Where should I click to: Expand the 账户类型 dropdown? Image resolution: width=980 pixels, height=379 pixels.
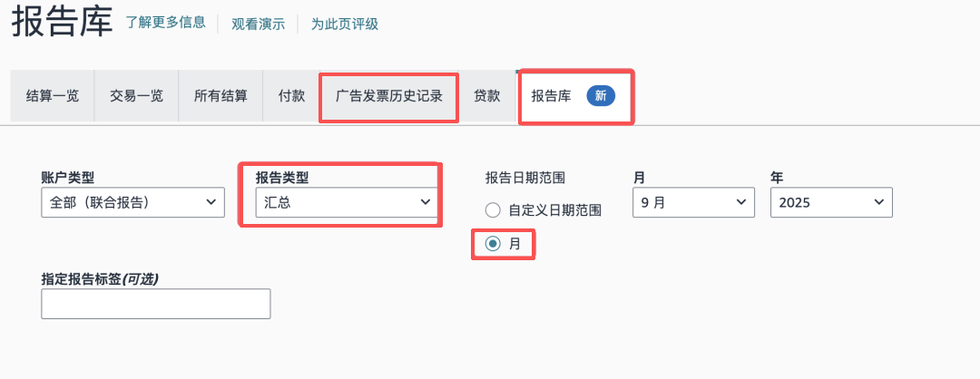click(x=133, y=202)
